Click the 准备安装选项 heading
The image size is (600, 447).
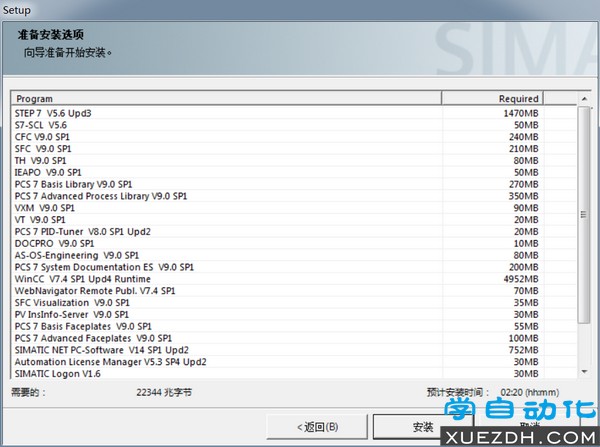click(x=51, y=35)
